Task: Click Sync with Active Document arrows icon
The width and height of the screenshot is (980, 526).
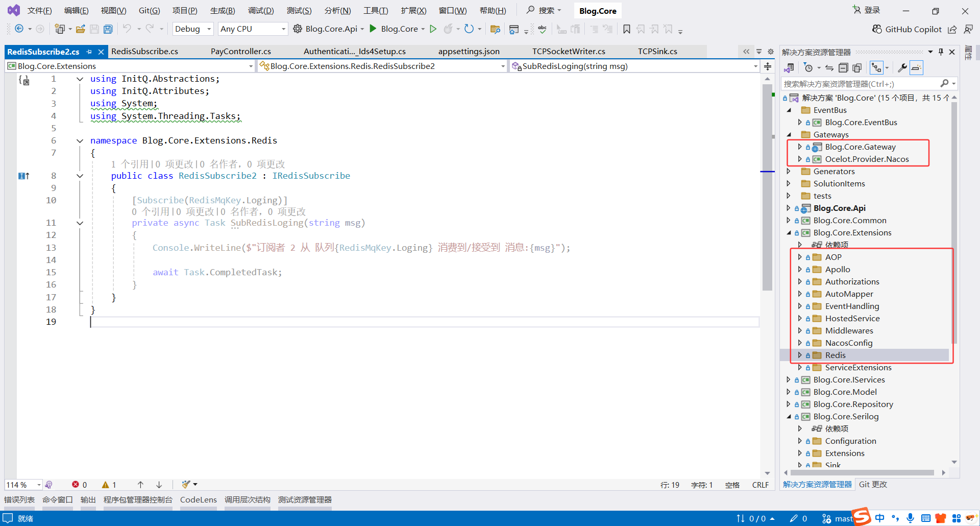Action: (x=829, y=67)
